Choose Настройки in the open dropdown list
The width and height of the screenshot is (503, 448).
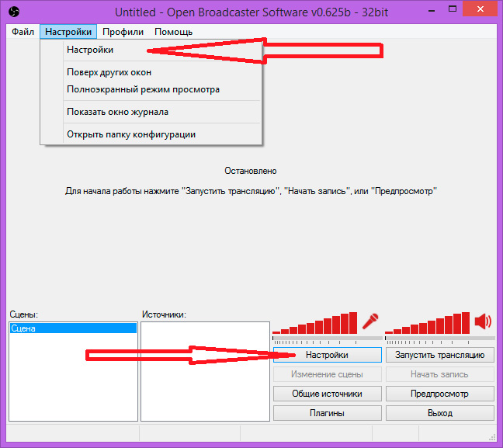(151, 50)
